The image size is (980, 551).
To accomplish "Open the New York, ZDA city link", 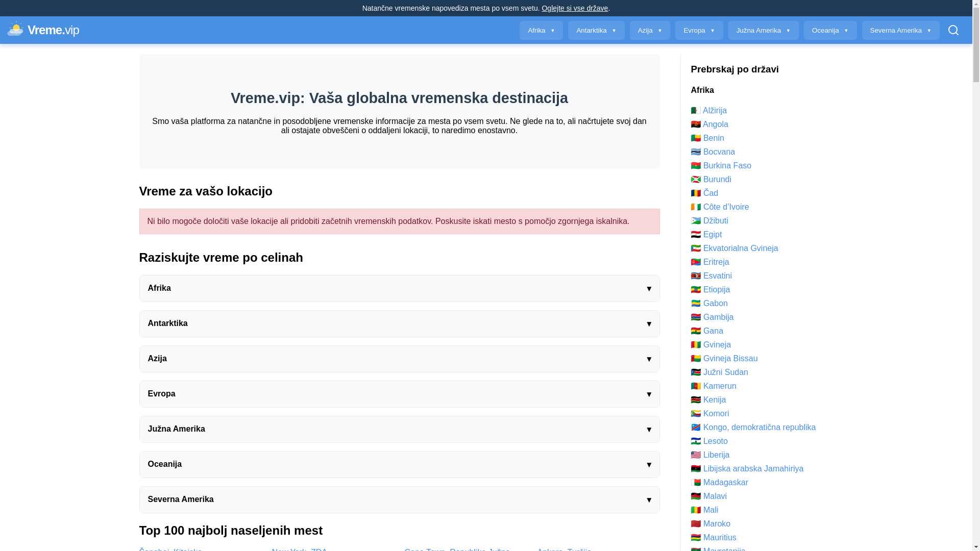I will (x=299, y=549).
